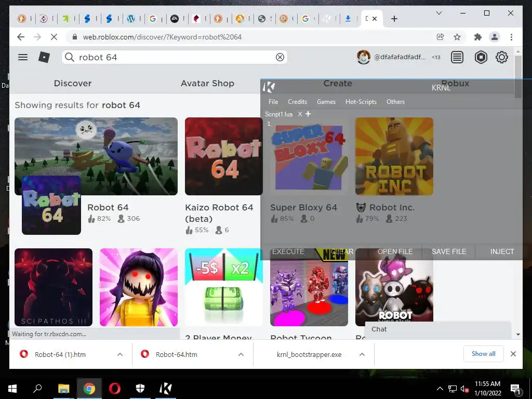Open the Super Bloxy 64 thumbnail
532x399 pixels.
(309, 156)
